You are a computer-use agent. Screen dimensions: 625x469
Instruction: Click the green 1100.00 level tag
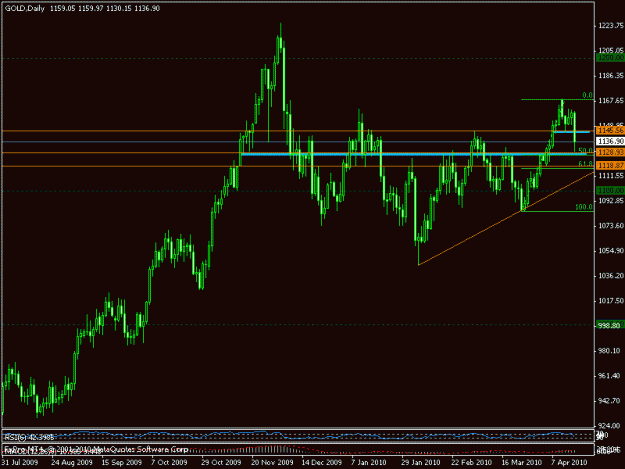610,190
